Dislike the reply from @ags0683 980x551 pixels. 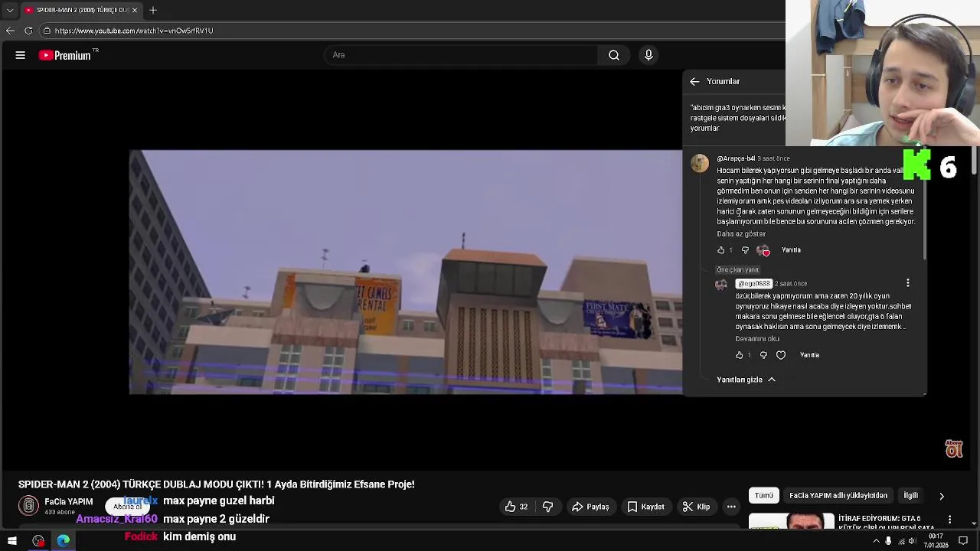pos(763,355)
